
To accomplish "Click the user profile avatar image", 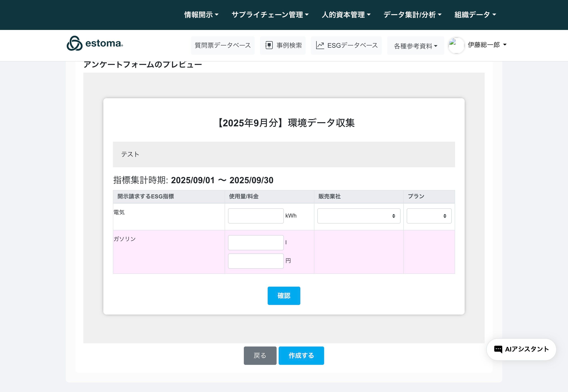I will [x=456, y=45].
